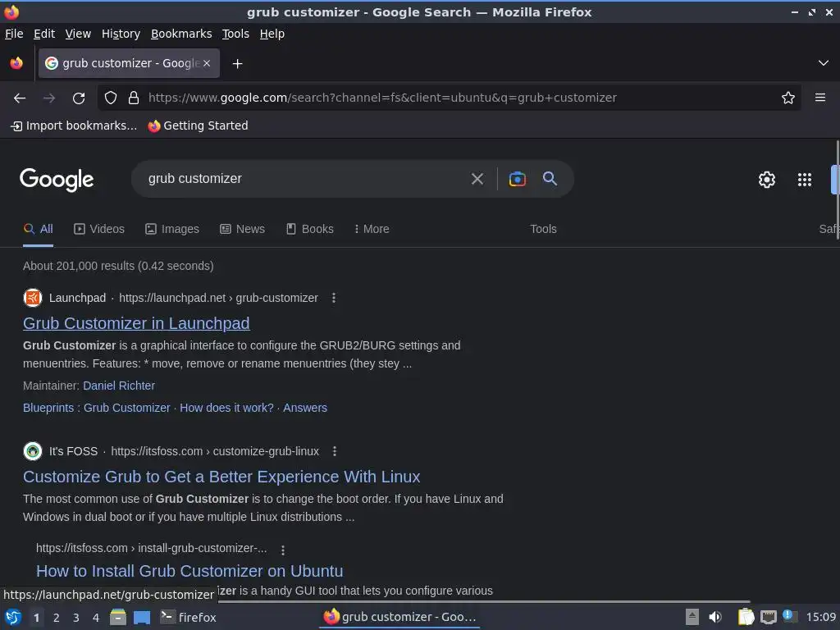Open How to Install Grub Customizer on Ubuntu
This screenshot has height=630, width=840.
click(x=189, y=571)
